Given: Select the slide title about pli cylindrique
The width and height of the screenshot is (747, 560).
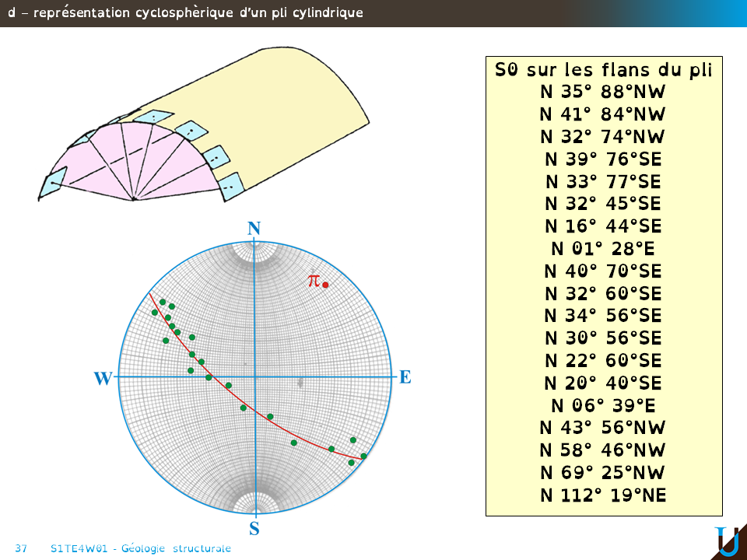Looking at the screenshot, I should click(185, 13).
